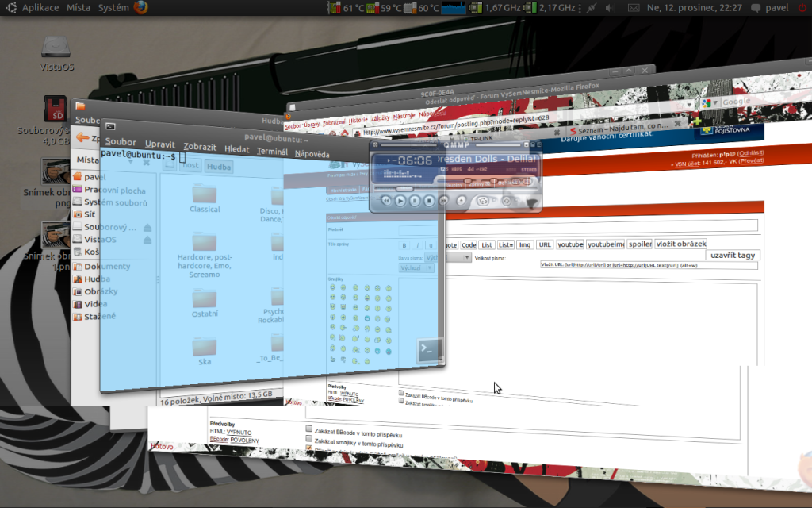Open the mail indicator envelope icon
Image resolution: width=812 pixels, height=508 pixels.
tap(634, 8)
